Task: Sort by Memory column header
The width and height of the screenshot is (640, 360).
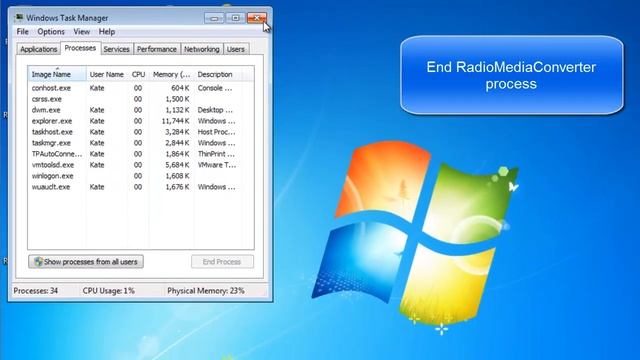Action: point(171,74)
